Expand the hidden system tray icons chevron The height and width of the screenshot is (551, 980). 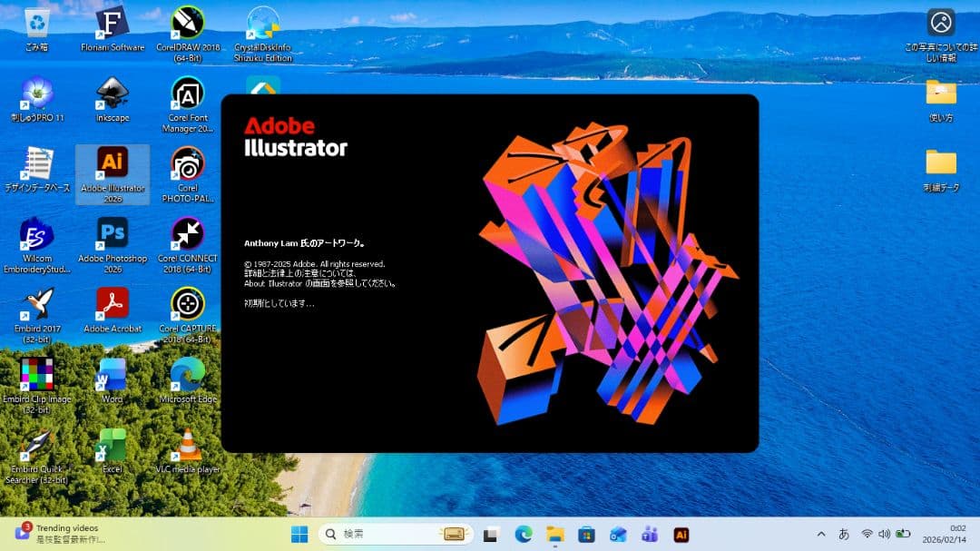pyautogui.click(x=821, y=534)
